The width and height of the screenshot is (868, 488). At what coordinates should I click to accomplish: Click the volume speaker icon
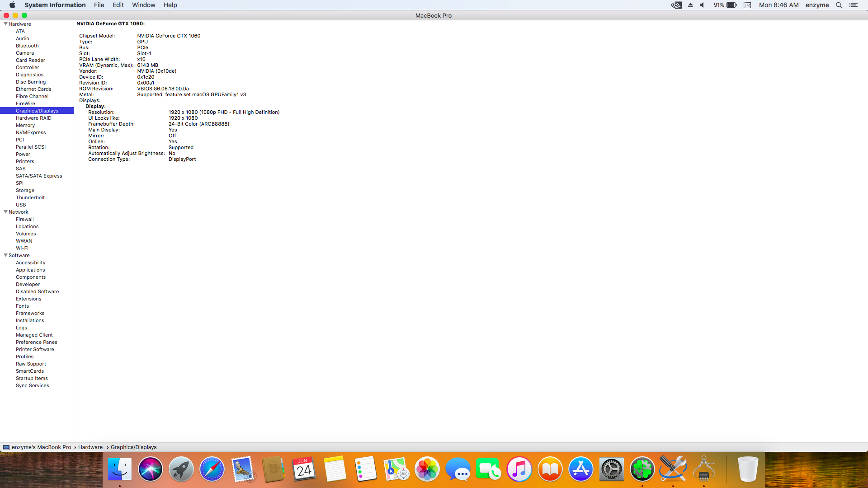click(702, 5)
